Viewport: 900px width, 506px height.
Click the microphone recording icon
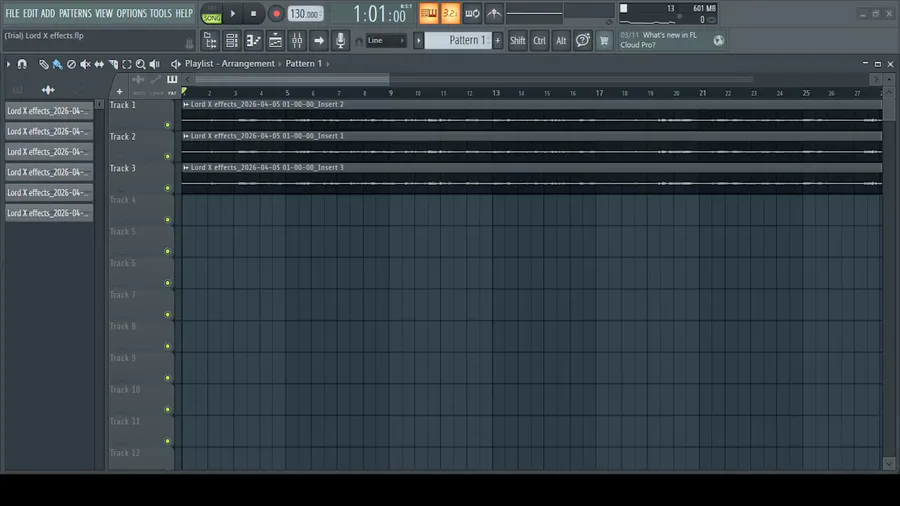pyautogui.click(x=340, y=41)
